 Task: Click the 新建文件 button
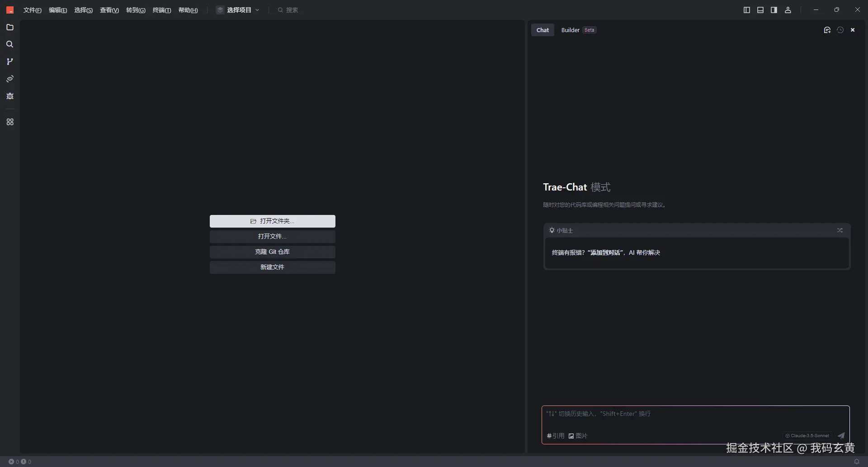pyautogui.click(x=273, y=267)
